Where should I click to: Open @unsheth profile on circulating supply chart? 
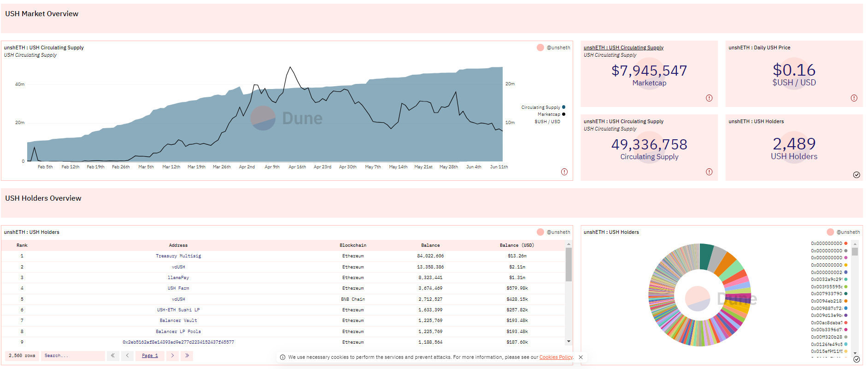point(558,48)
